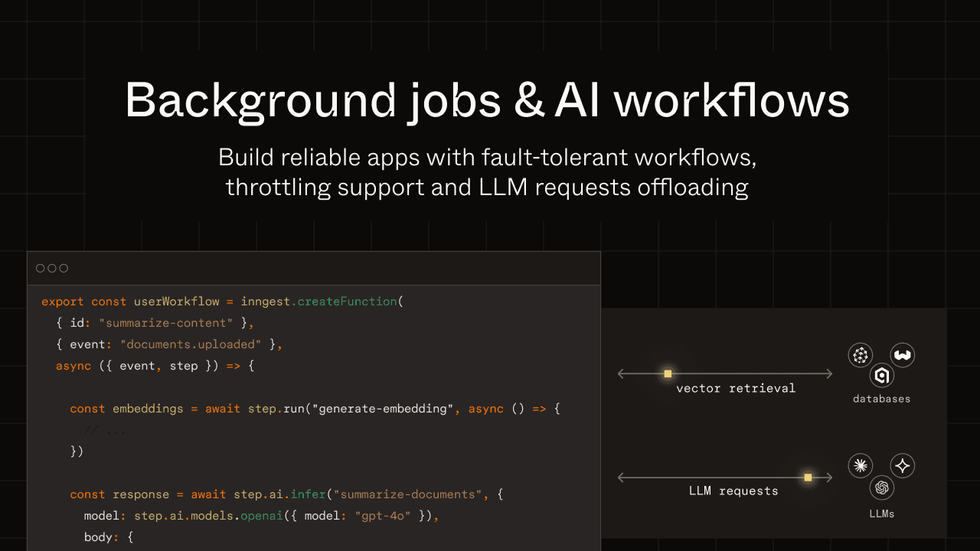The image size is (980, 551).
Task: Click the "databases" label
Action: [882, 399]
